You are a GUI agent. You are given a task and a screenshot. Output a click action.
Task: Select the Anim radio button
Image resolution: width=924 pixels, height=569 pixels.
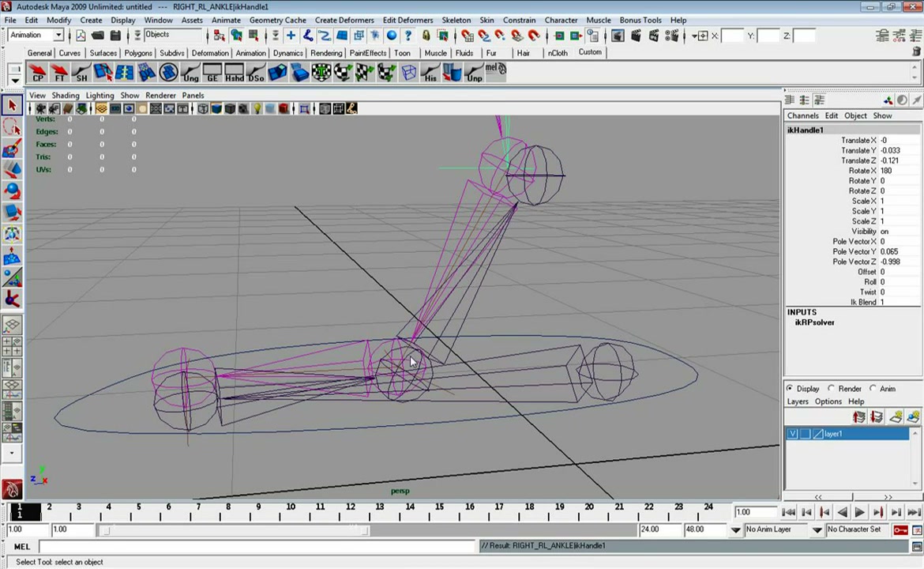[x=873, y=389]
